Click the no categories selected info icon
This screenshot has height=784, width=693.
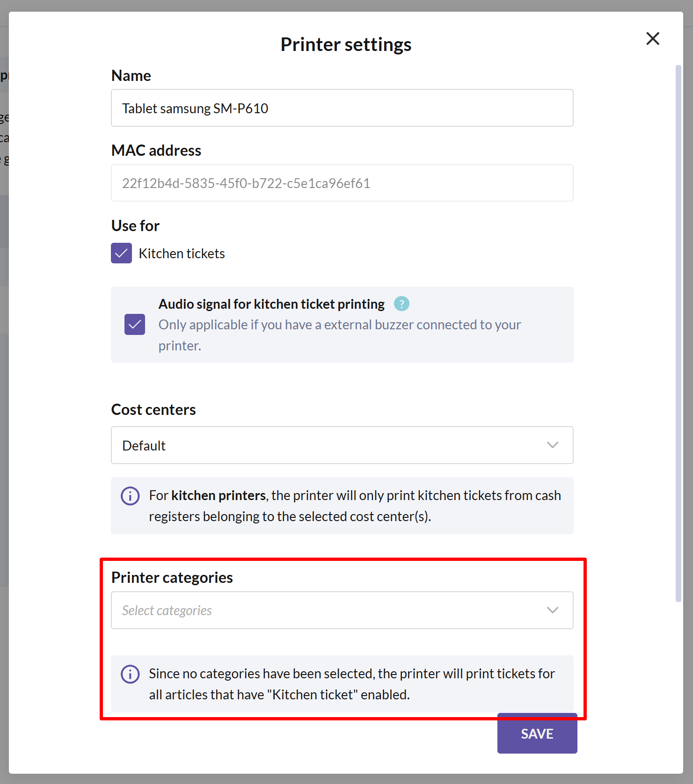[x=130, y=674]
